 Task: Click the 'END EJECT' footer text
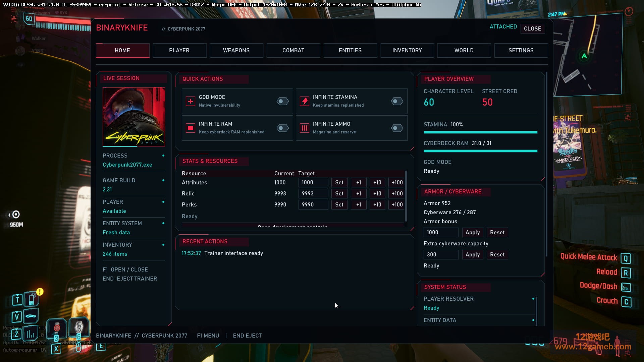click(x=247, y=336)
